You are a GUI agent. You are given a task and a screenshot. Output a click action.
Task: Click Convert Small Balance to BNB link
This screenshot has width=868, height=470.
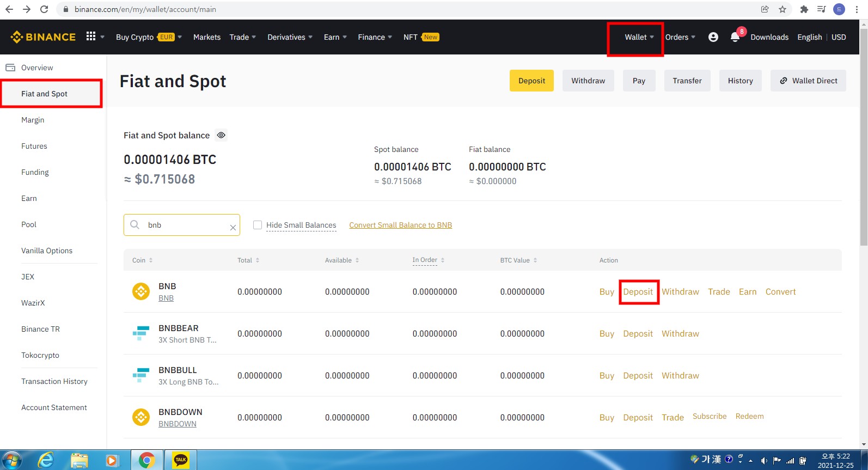401,225
